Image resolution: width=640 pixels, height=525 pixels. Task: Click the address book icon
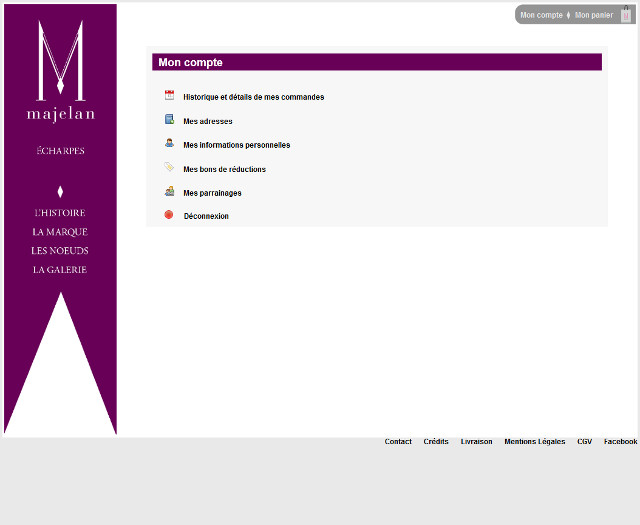169,119
